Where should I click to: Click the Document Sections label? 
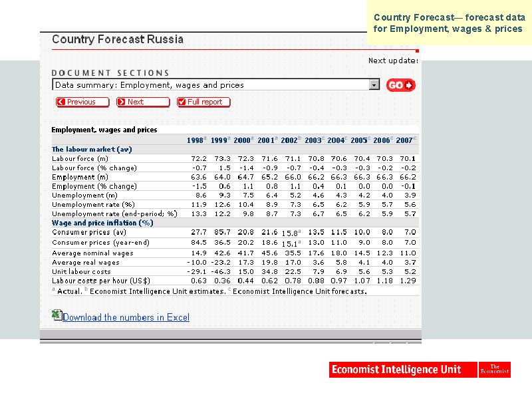(x=110, y=73)
